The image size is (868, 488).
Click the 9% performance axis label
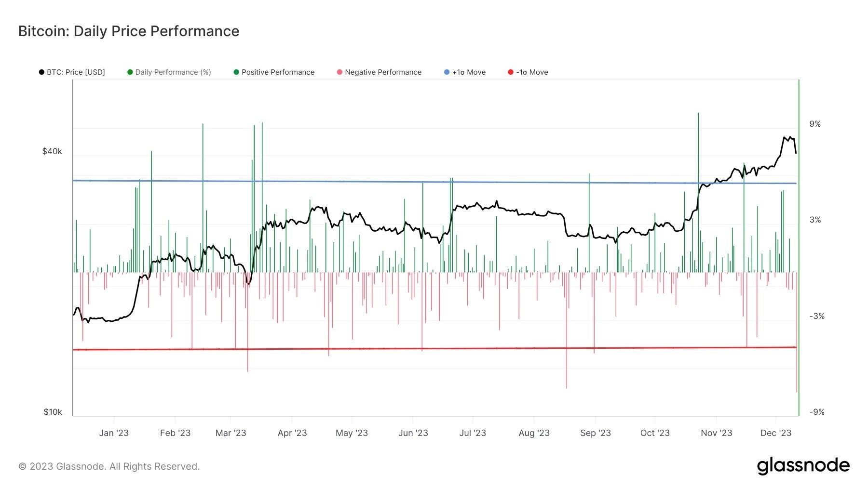click(815, 124)
